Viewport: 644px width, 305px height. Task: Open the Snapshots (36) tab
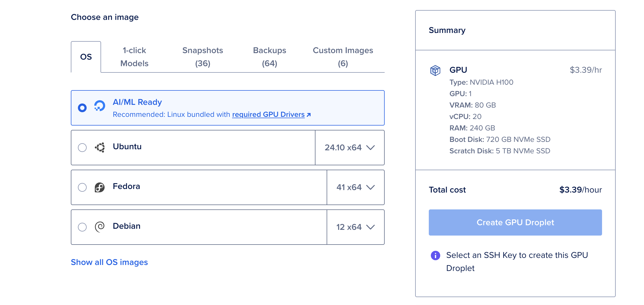click(202, 57)
